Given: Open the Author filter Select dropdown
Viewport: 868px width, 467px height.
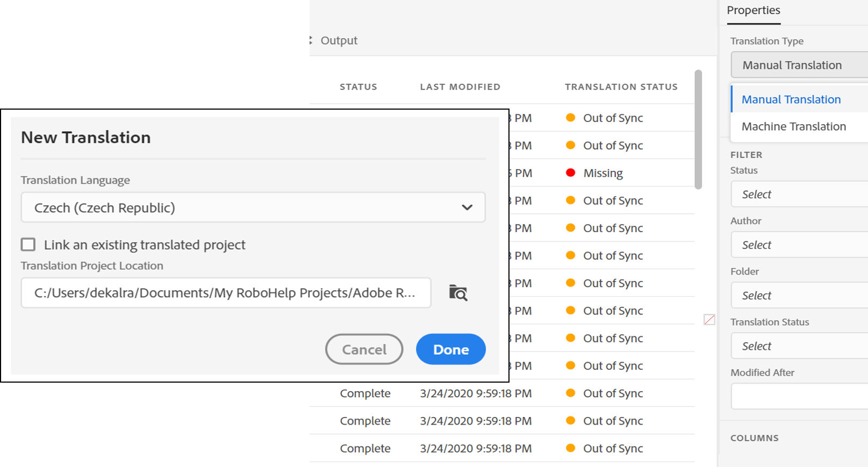Looking at the screenshot, I should (799, 245).
